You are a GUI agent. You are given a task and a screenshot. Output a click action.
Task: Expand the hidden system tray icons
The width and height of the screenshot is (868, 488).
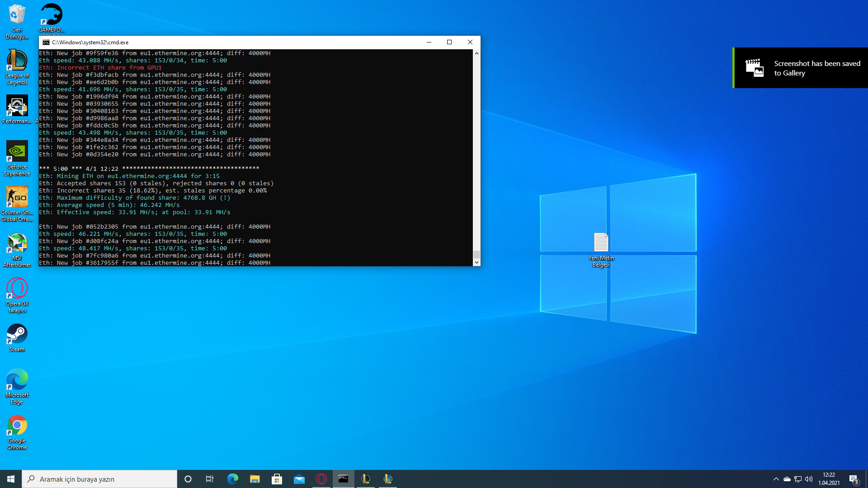pos(776,479)
